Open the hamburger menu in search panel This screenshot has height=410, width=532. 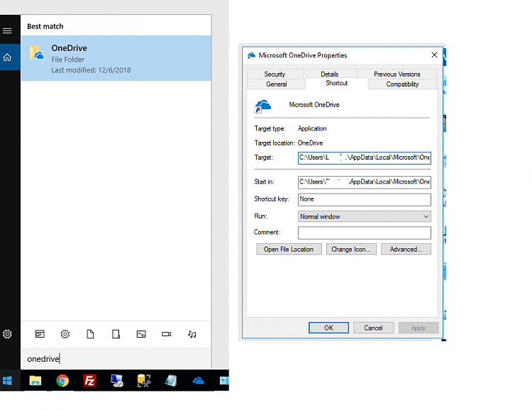click(x=7, y=31)
